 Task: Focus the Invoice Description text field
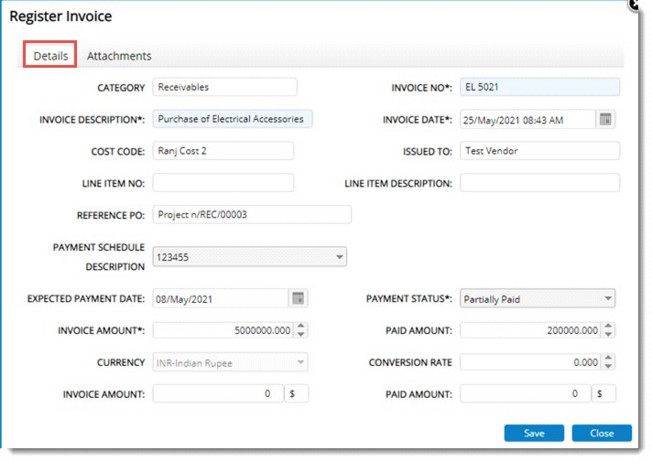(232, 119)
